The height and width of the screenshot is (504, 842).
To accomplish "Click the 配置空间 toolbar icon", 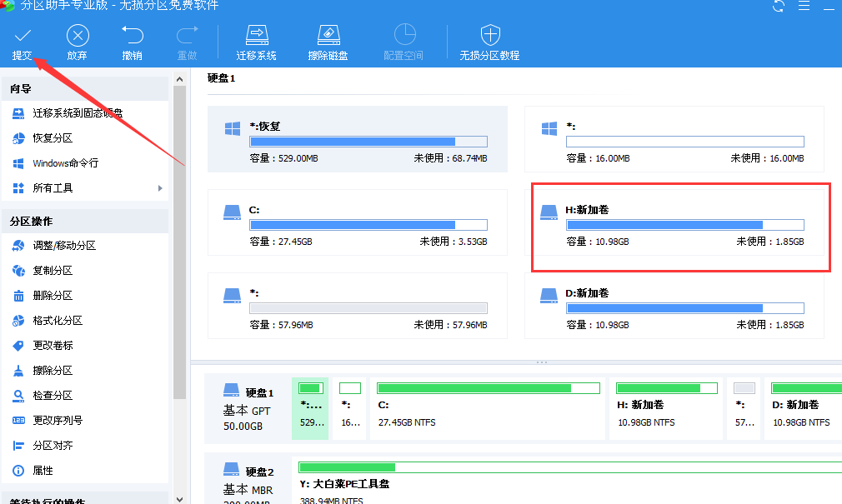I will pyautogui.click(x=404, y=35).
